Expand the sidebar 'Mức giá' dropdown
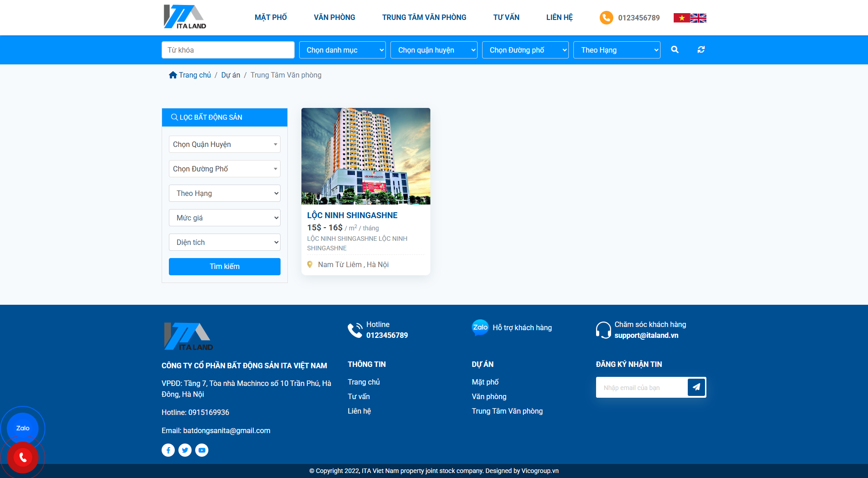 (225, 218)
